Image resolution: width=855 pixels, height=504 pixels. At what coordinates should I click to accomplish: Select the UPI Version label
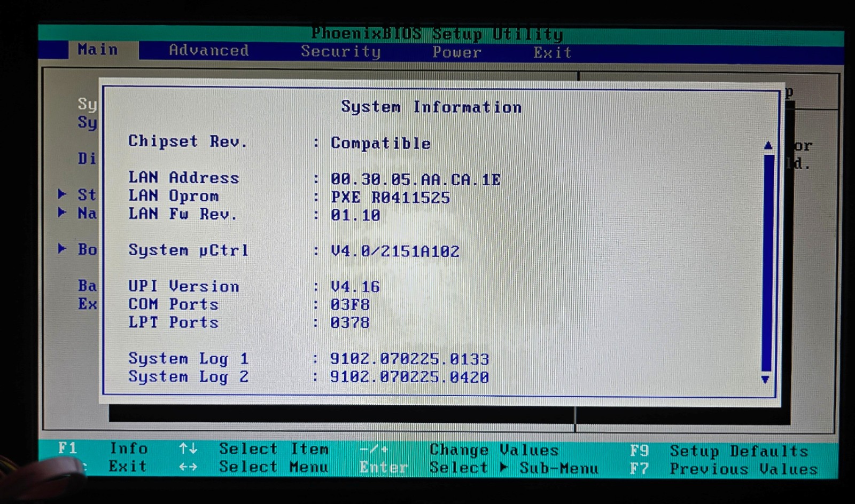coord(183,286)
